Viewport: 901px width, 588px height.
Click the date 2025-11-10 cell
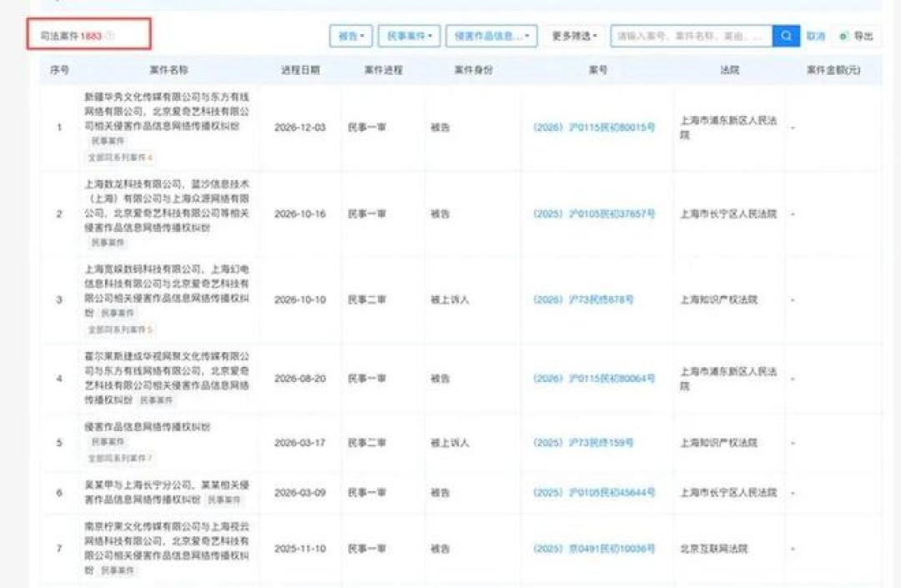(x=300, y=548)
